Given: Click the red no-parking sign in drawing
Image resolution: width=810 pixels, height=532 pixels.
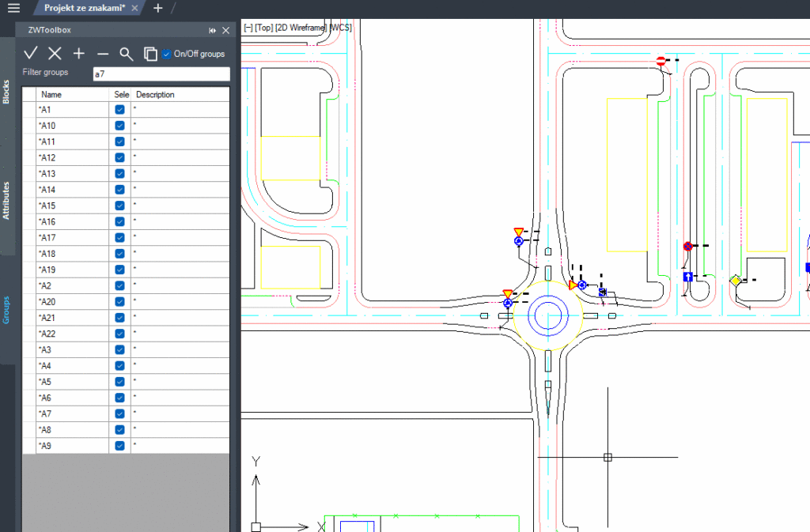Looking at the screenshot, I should [x=687, y=247].
